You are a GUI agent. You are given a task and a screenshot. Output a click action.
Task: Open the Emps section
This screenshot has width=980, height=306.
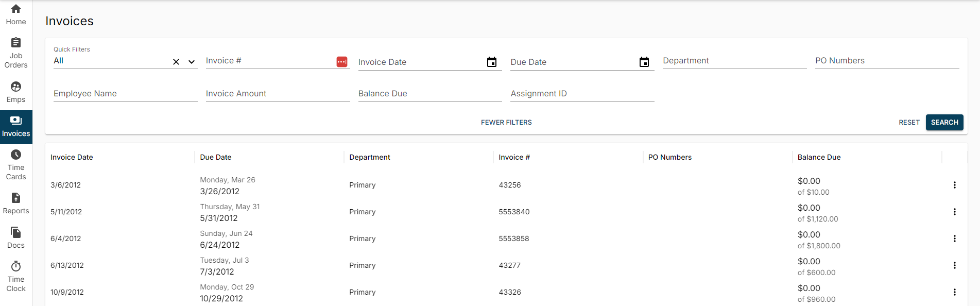tap(16, 92)
